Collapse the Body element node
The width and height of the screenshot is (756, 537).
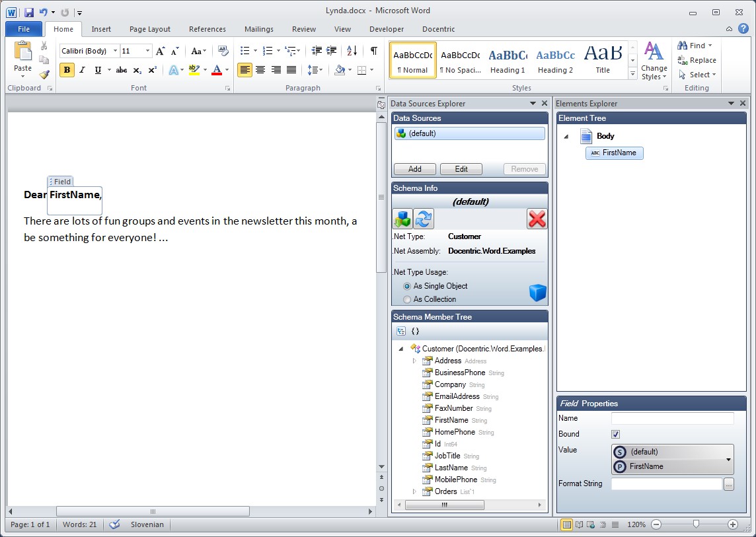[x=566, y=137]
